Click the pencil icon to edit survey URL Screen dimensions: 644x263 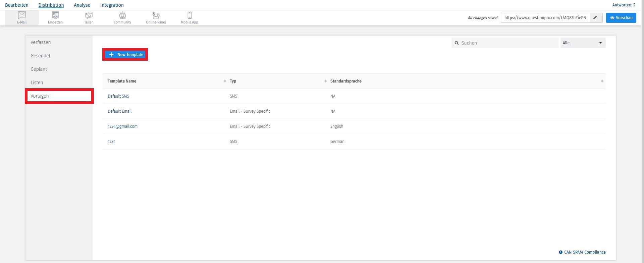(x=595, y=18)
